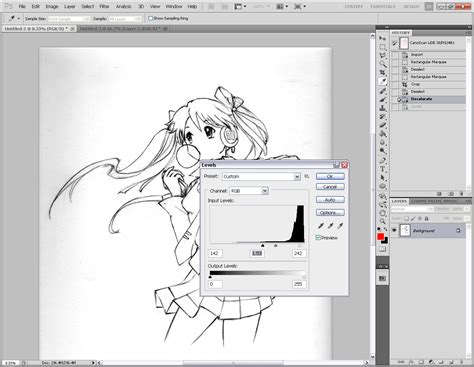Select the Rectangular Marquee tool
474x367 pixels.
pos(383,47)
